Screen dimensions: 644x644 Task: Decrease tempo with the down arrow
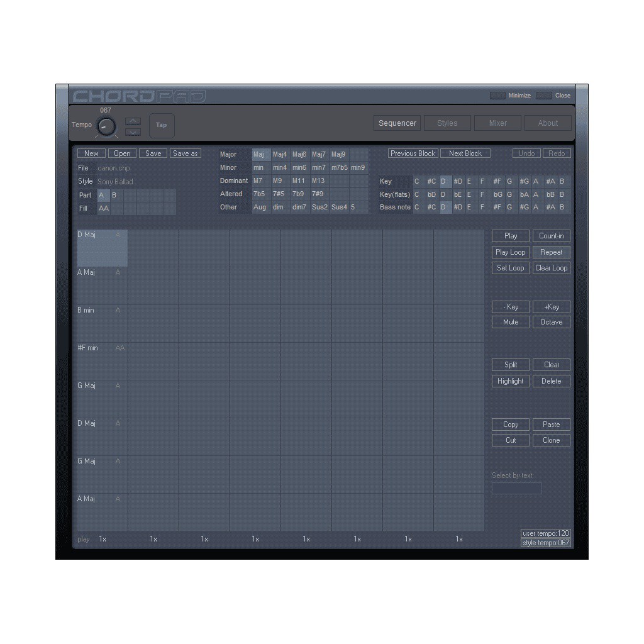(x=133, y=132)
